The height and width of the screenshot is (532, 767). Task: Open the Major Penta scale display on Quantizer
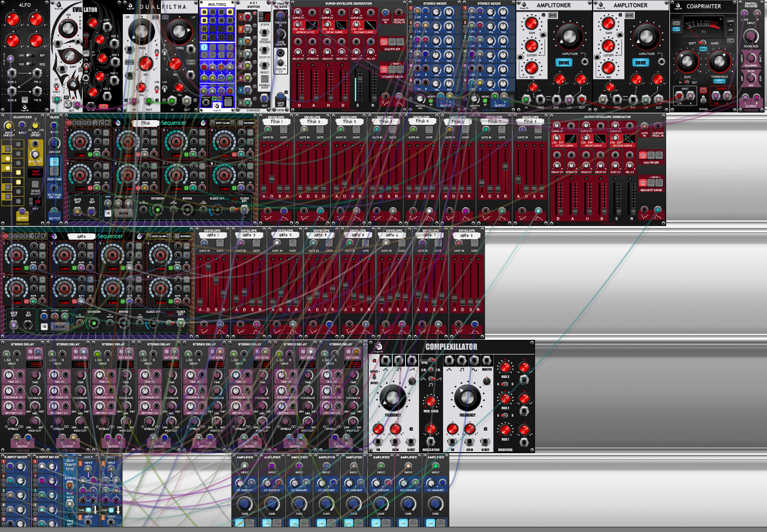tap(35, 173)
